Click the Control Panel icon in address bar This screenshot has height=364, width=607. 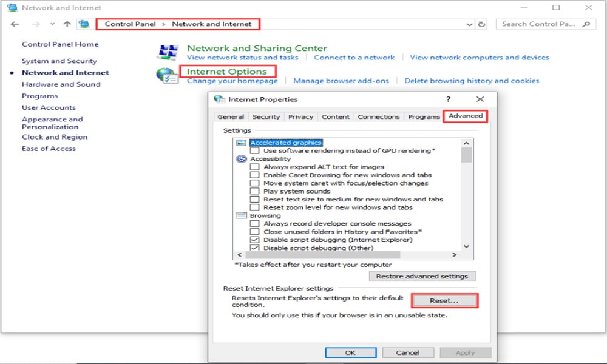(x=84, y=24)
